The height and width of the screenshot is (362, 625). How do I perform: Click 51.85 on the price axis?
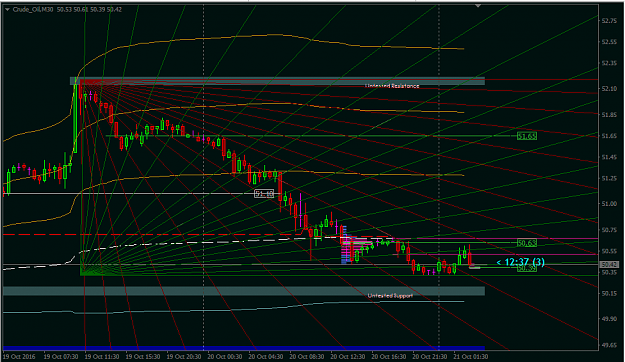[x=609, y=115]
